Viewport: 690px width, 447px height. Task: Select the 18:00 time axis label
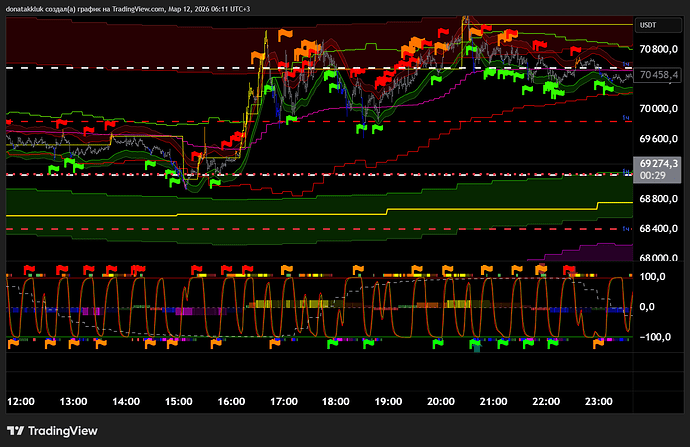pyautogui.click(x=335, y=400)
